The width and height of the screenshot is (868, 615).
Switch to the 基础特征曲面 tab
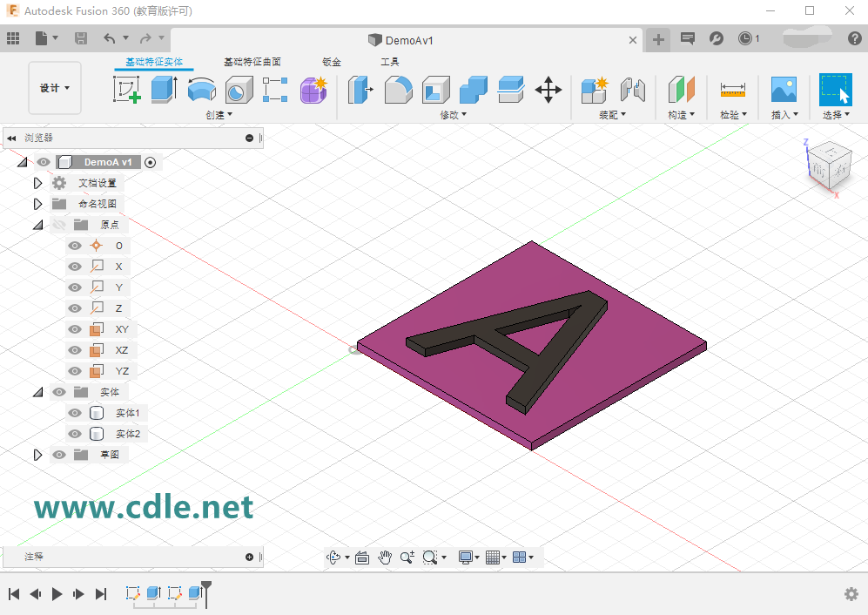(x=252, y=62)
